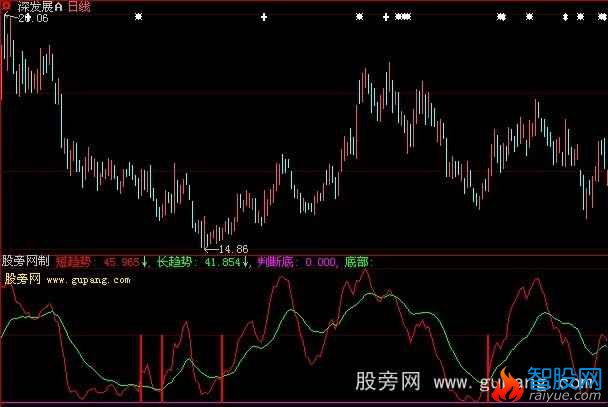Screen dimensions: 608x407
Task: Open the double-asterisk info marker pair
Action: (501, 17)
